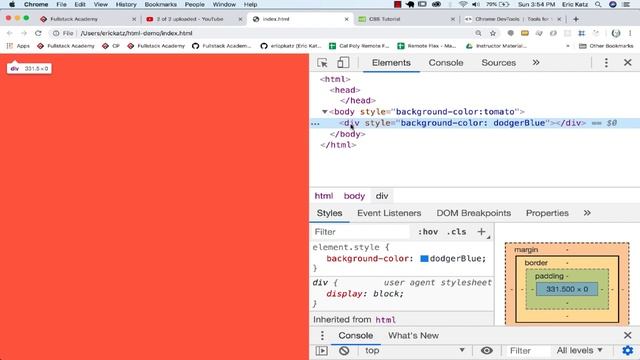Click the address bar URL

(x=136, y=33)
